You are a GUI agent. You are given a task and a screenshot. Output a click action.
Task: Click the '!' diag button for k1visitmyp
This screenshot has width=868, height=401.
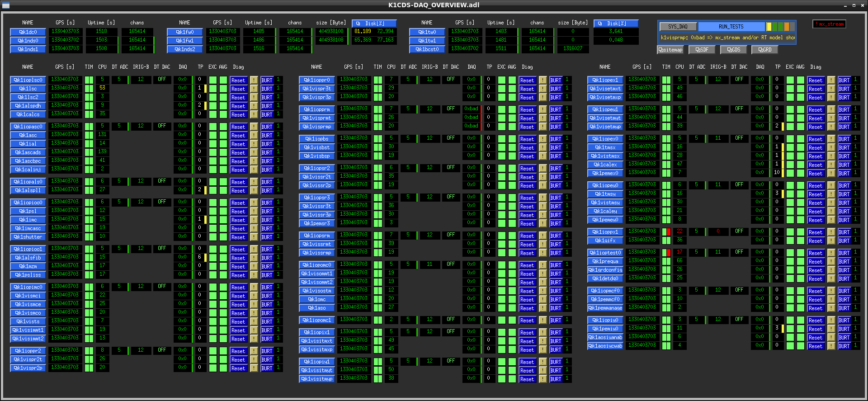[x=543, y=379]
